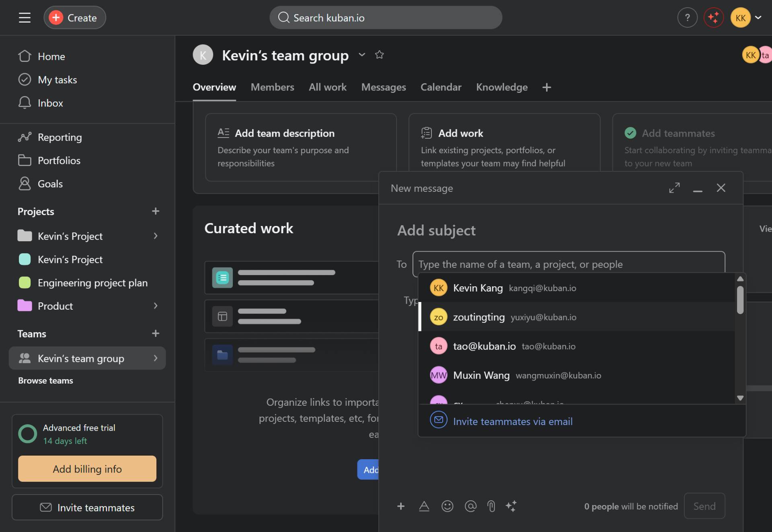772x532 pixels.
Task: Select Kevin Kang from recipient list
Action: coord(577,288)
